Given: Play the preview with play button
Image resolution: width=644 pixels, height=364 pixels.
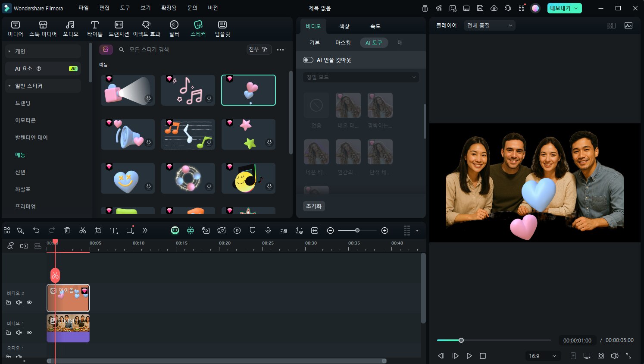Looking at the screenshot, I should 469,356.
